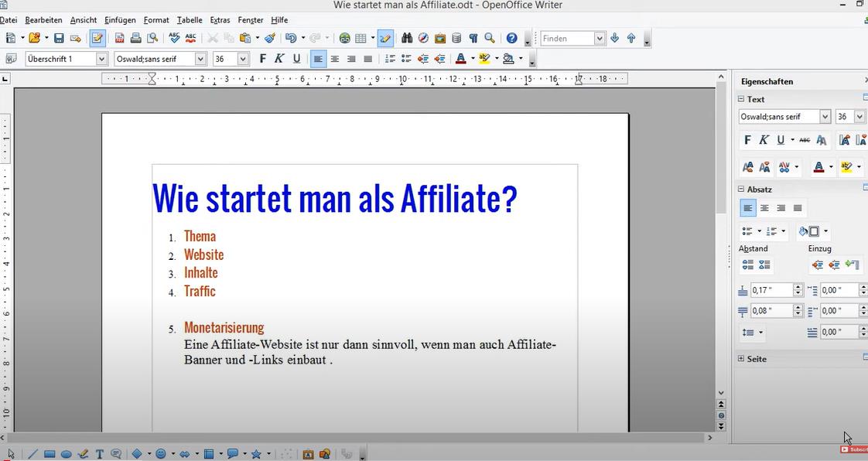The width and height of the screenshot is (868, 461).
Task: Click the Save document icon
Action: tap(59, 38)
